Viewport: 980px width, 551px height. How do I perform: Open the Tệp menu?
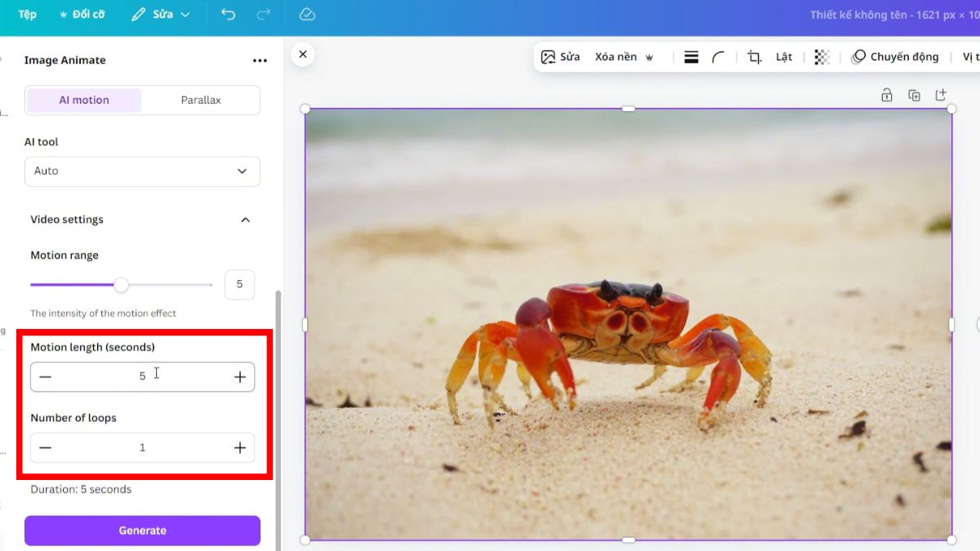point(25,14)
